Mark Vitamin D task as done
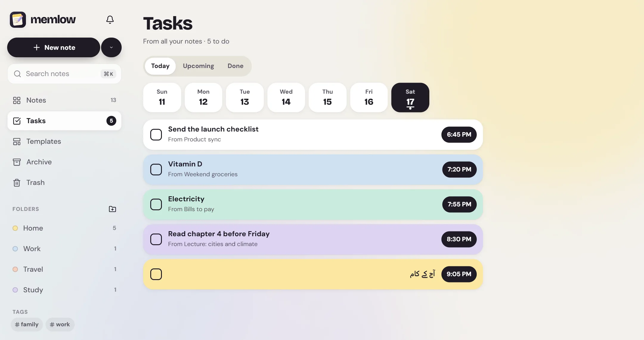644x340 pixels. point(156,169)
